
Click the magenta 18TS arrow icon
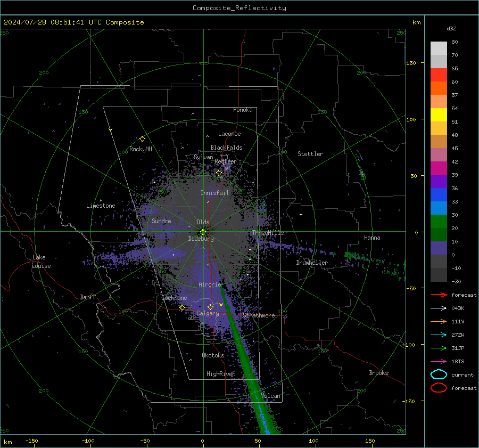(x=439, y=361)
